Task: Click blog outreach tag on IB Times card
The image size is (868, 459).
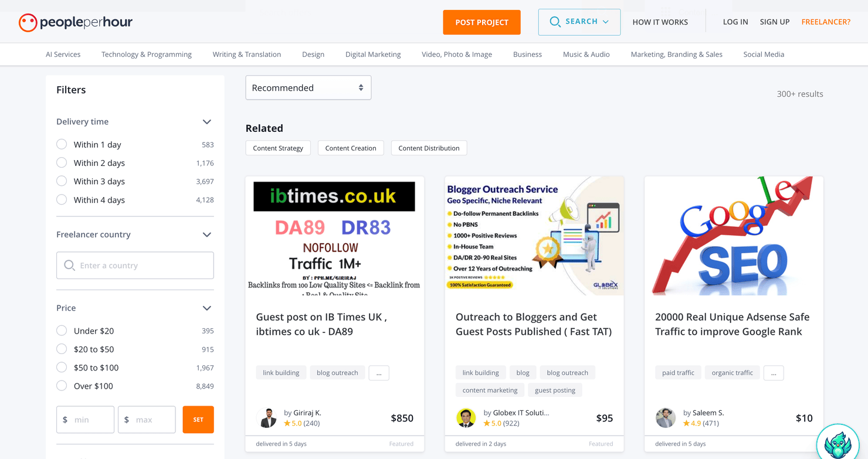Action: (337, 373)
